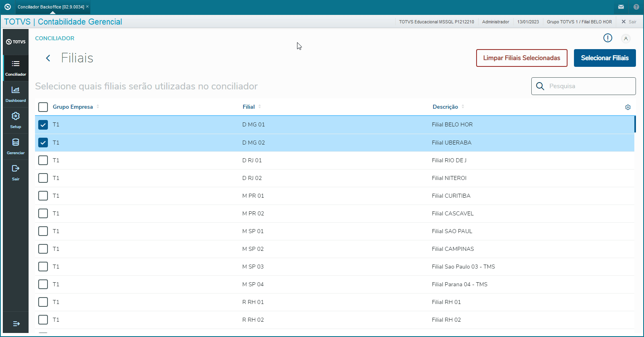This screenshot has height=337, width=644.
Task: Click the Filial CASCAVEL description cell
Action: coord(453,213)
